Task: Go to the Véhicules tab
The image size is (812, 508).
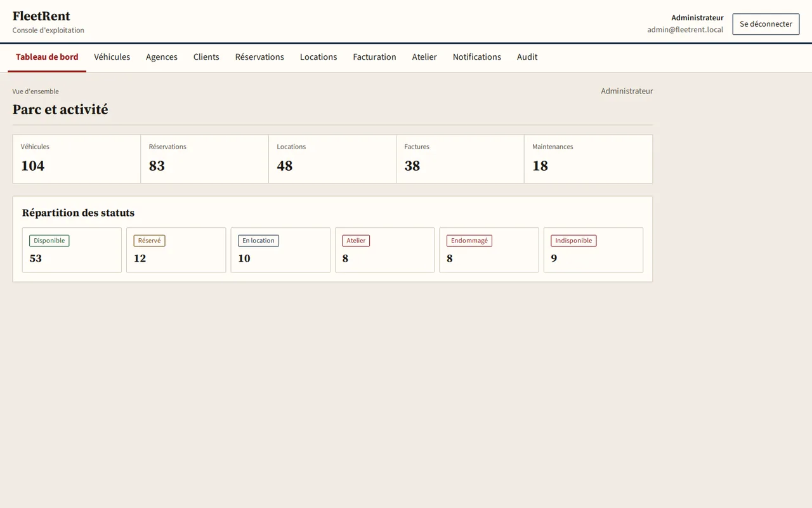Action: point(112,57)
